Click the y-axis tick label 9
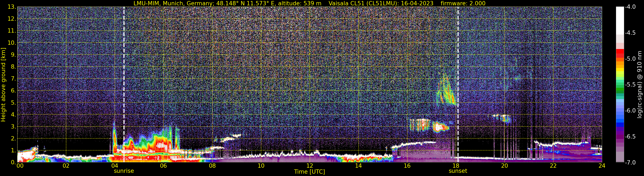This screenshot has width=644, height=176. tap(13, 55)
